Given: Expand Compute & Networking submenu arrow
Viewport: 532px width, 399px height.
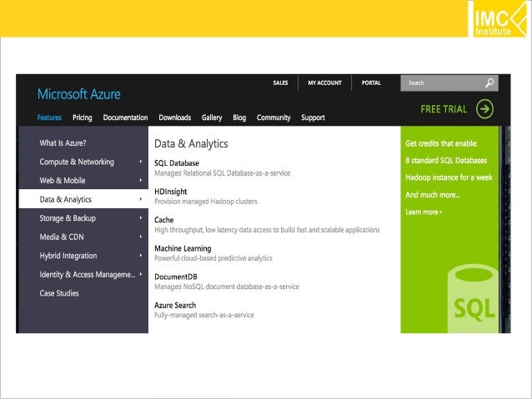Looking at the screenshot, I should (x=140, y=162).
